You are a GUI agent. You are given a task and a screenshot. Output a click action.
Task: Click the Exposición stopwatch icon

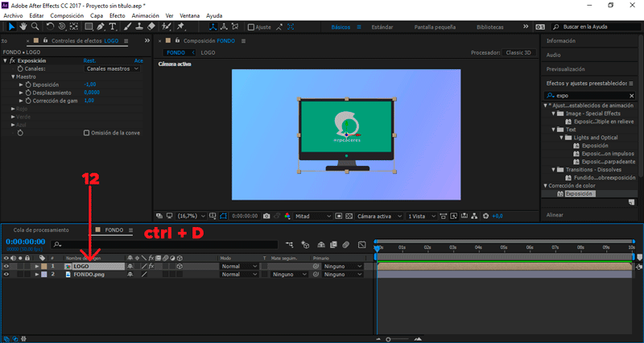[x=27, y=85]
